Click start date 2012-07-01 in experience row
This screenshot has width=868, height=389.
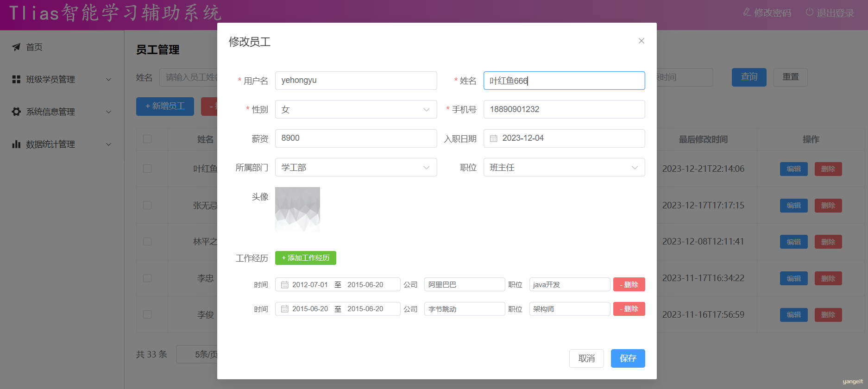click(x=310, y=285)
